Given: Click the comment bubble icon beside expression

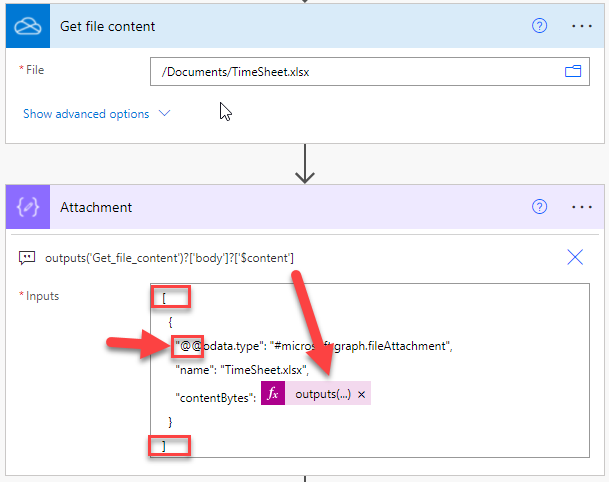Looking at the screenshot, I should pyautogui.click(x=28, y=258).
